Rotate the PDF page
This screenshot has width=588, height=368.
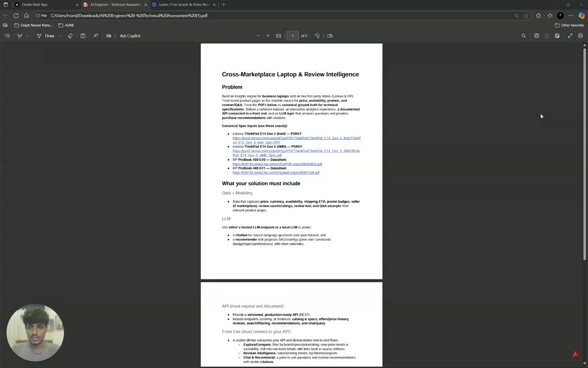click(x=317, y=36)
